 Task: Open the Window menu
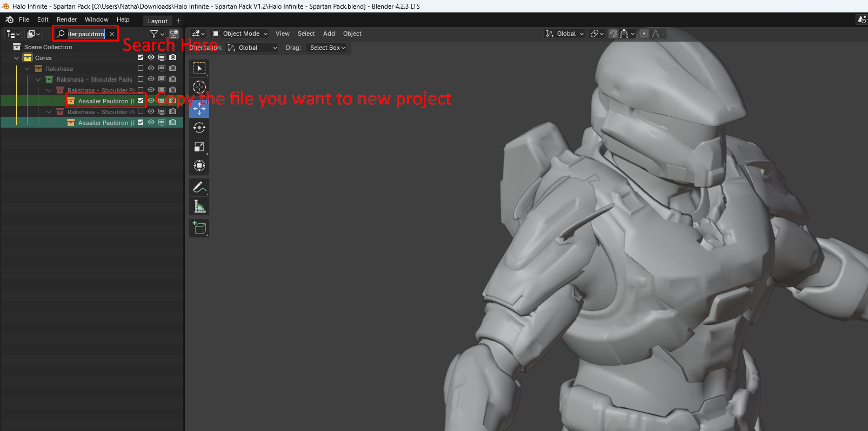(96, 19)
